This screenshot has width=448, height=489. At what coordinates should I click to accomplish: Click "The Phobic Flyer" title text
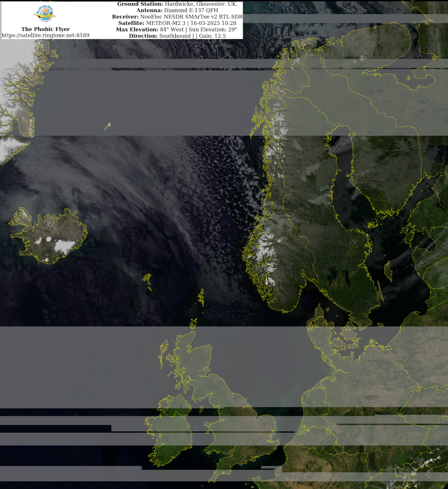pos(45,29)
